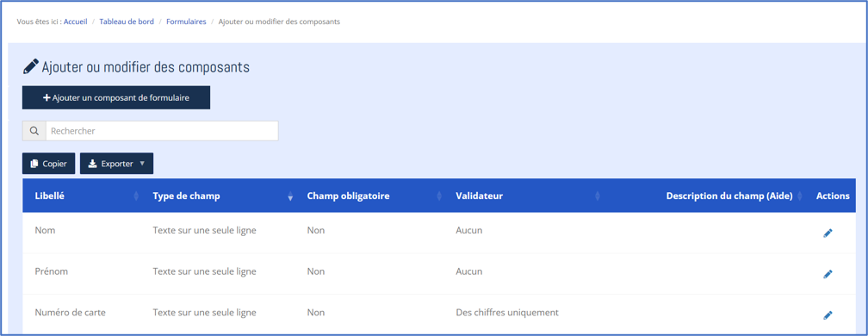The width and height of the screenshot is (868, 336).
Task: Click the Copier button
Action: pyautogui.click(x=49, y=164)
